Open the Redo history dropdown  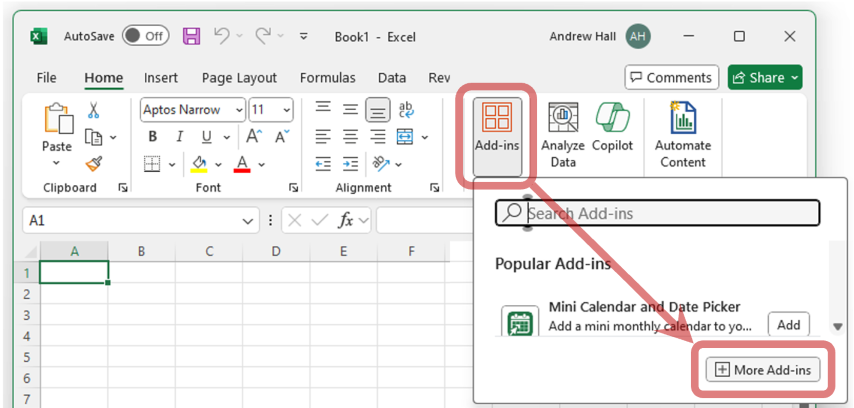pyautogui.click(x=281, y=36)
